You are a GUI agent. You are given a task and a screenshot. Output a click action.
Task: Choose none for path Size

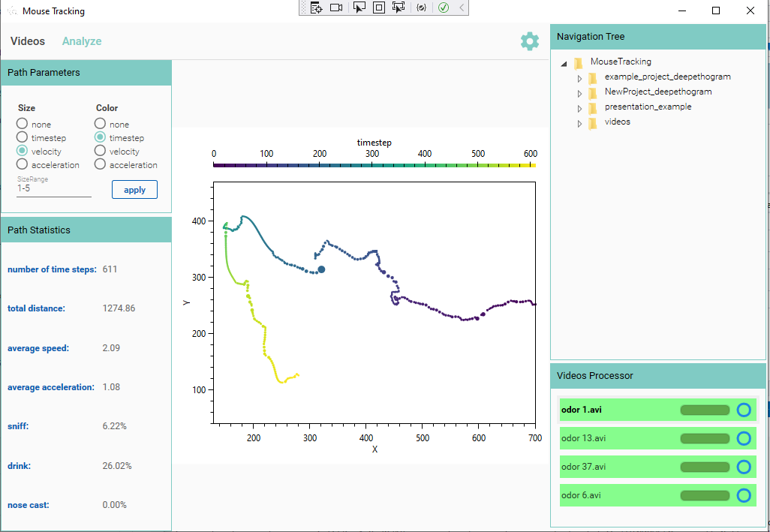coord(23,124)
